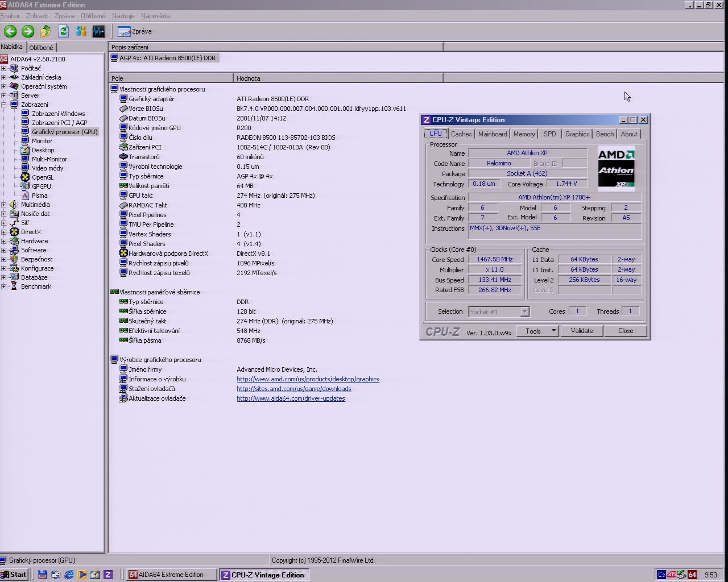This screenshot has height=582, width=728.
Task: Select the Multi-Monitor tree item
Action: pyautogui.click(x=49, y=159)
